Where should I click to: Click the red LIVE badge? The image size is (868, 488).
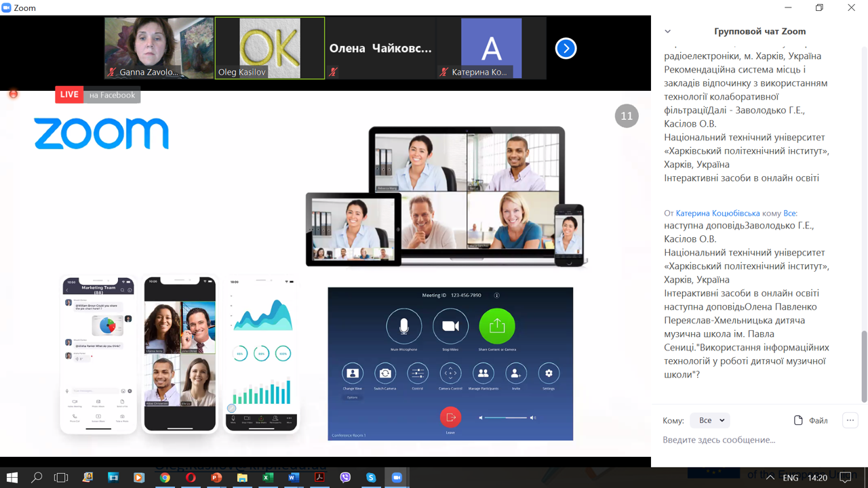coord(69,95)
